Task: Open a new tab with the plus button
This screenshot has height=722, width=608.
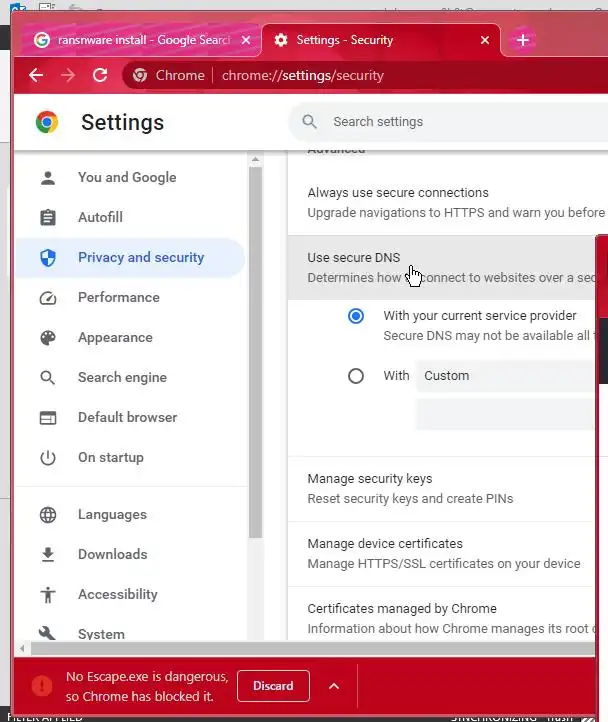Action: click(x=522, y=40)
